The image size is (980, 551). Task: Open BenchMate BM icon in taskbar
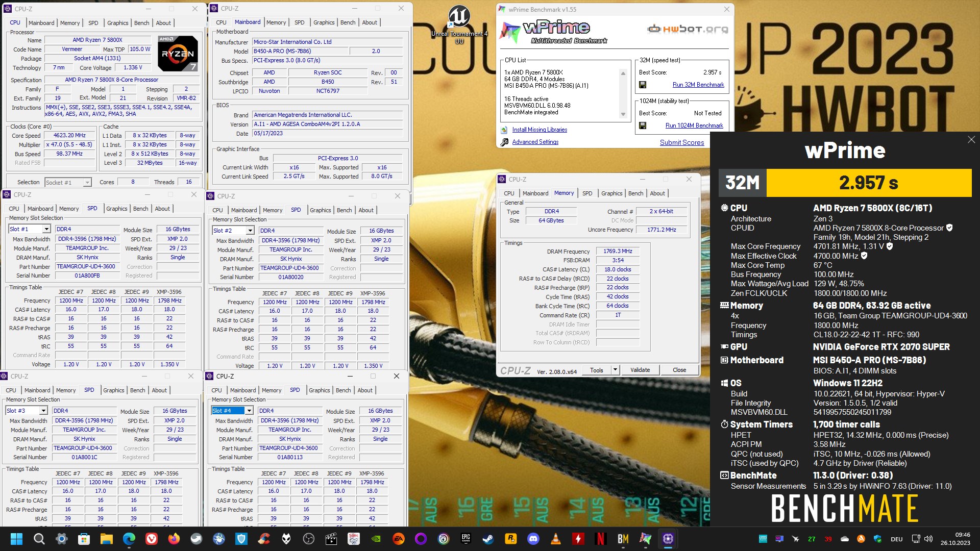point(623,539)
